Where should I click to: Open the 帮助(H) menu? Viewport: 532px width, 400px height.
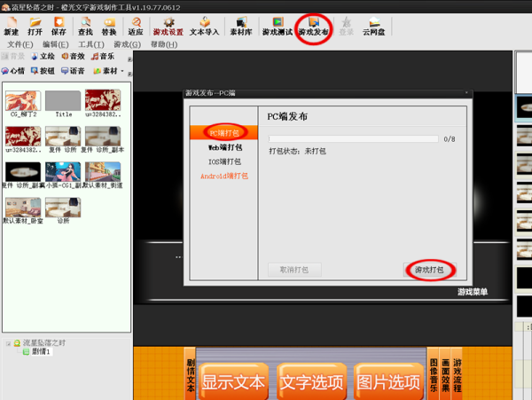click(x=164, y=44)
